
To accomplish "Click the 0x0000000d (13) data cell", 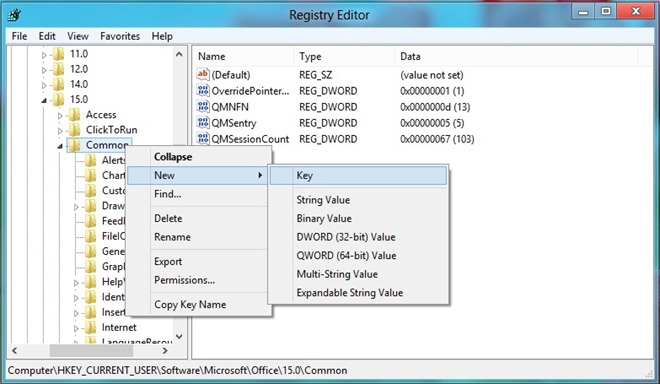I will (435, 107).
